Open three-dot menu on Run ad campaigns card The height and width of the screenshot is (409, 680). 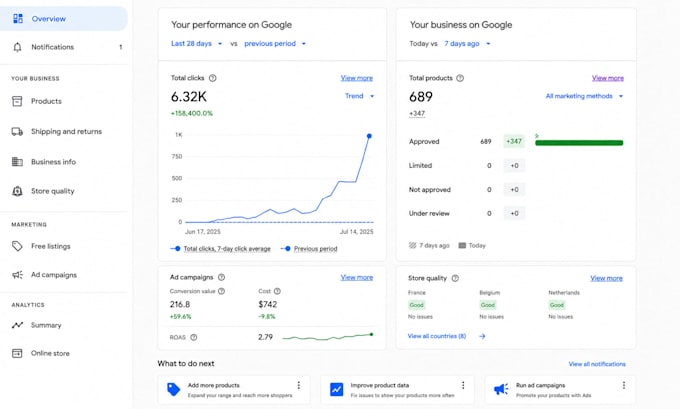pyautogui.click(x=624, y=385)
